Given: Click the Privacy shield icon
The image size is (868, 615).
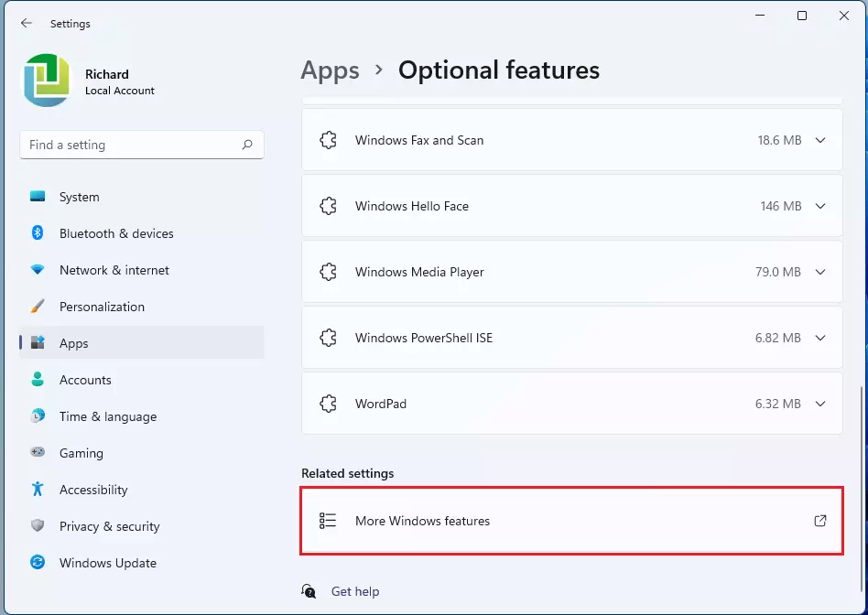Looking at the screenshot, I should [x=38, y=525].
